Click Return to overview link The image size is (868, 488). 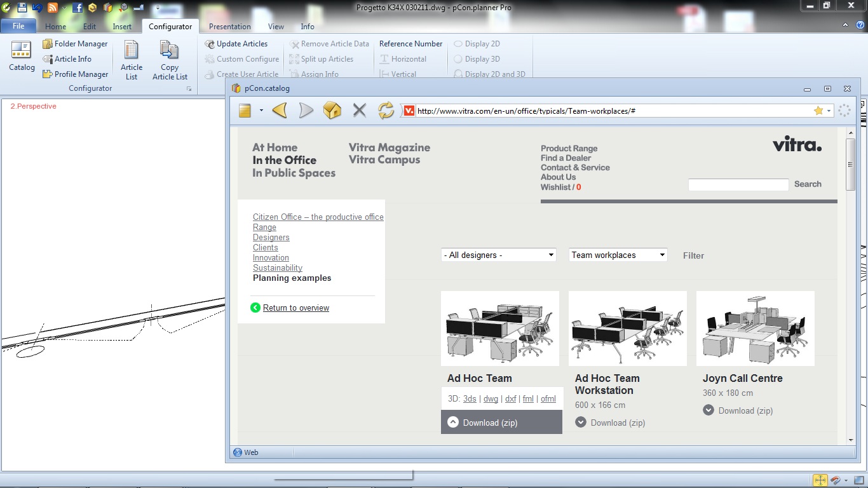(x=296, y=308)
